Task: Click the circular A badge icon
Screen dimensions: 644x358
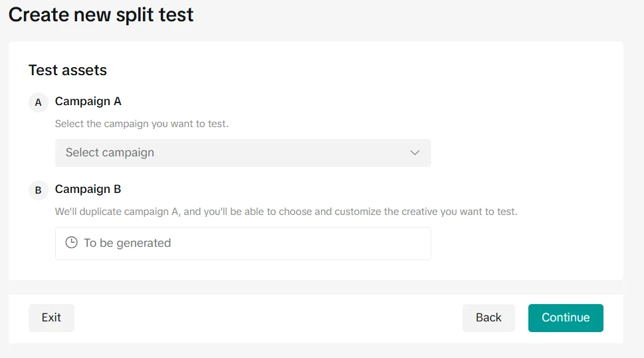Action: click(38, 102)
